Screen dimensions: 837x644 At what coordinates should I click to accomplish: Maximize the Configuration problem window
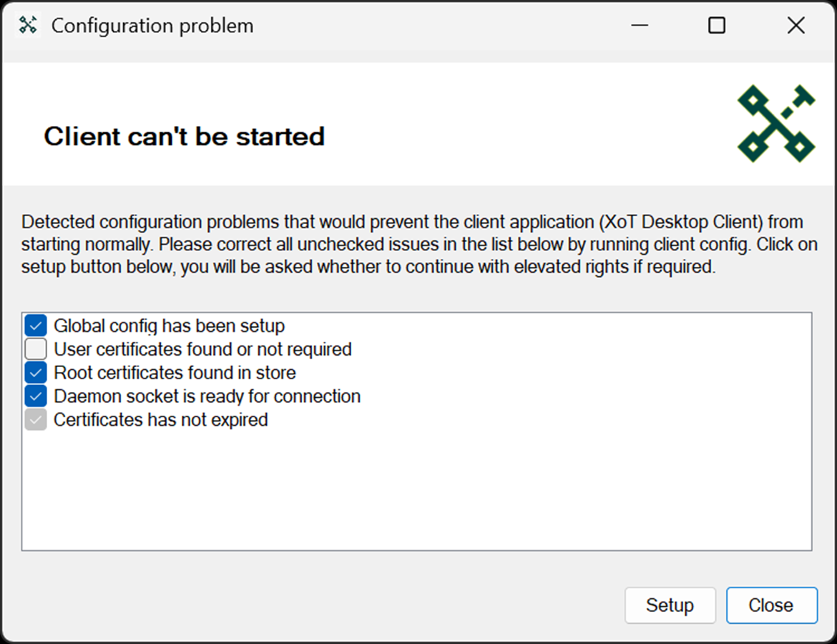[x=716, y=25]
